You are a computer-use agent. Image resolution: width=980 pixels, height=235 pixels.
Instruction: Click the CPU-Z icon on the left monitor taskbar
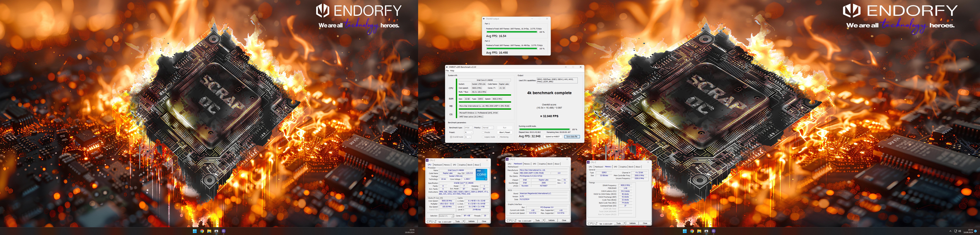pyautogui.click(x=224, y=231)
